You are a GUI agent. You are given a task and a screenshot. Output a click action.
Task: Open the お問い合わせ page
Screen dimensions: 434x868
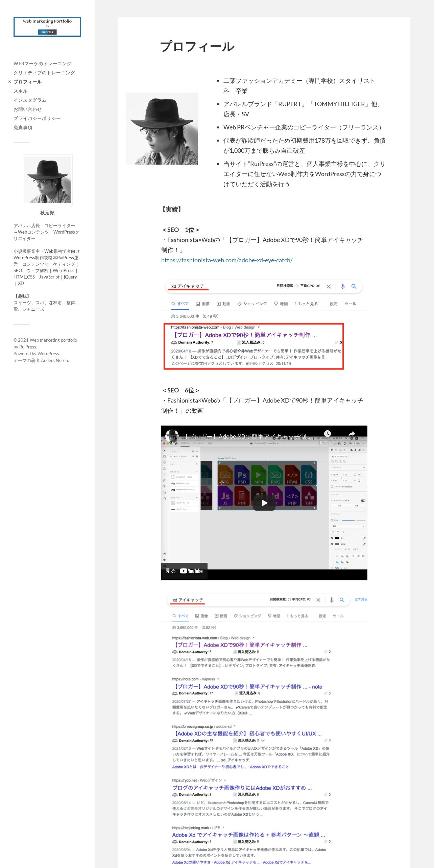[28, 109]
